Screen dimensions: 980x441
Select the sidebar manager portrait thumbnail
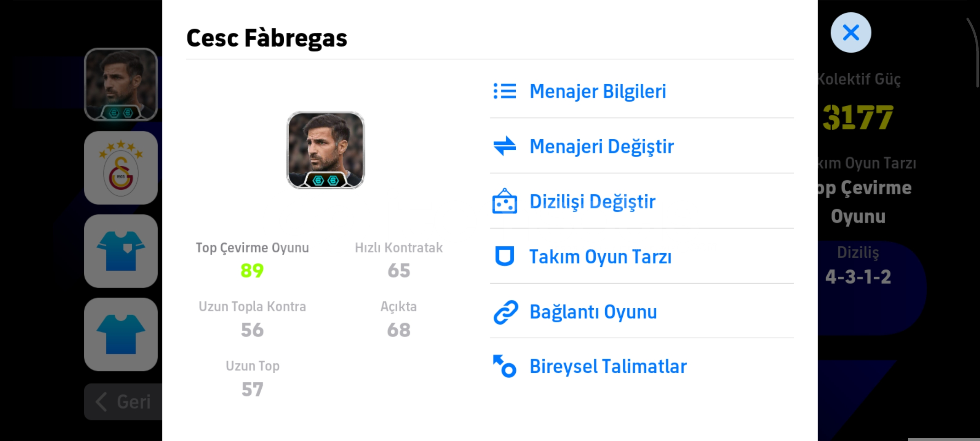[x=121, y=85]
